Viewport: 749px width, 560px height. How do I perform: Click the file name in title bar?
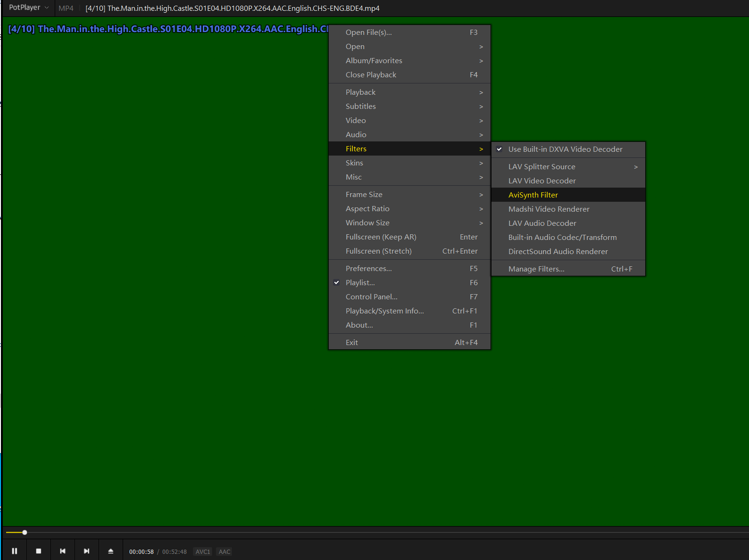coord(233,8)
